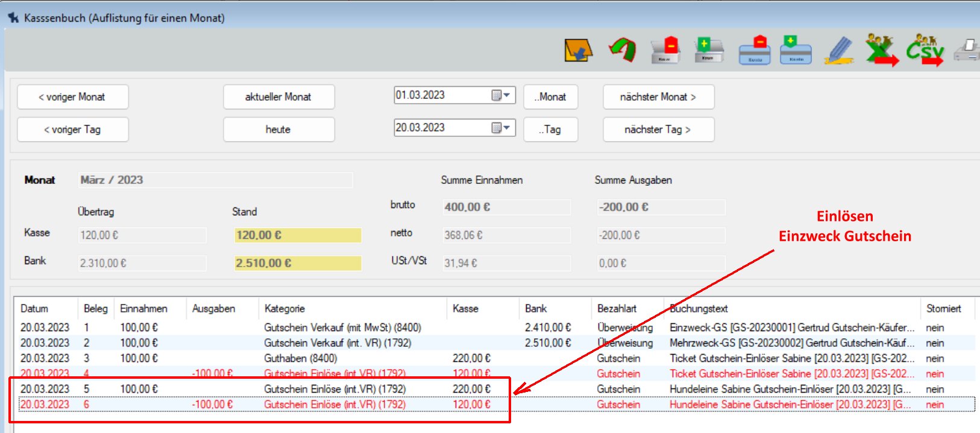Click the green-red undo arrow icon
The image size is (980, 433).
pyautogui.click(x=623, y=50)
